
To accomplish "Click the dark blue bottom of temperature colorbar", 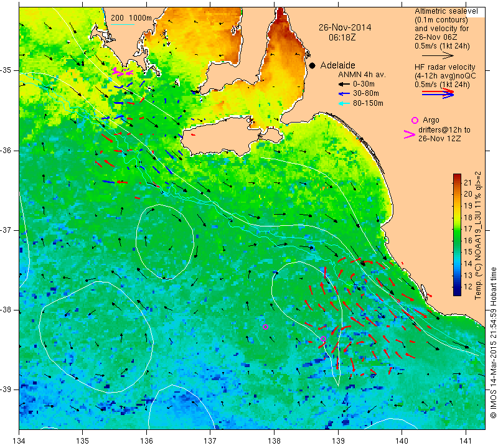I will coord(457,292).
